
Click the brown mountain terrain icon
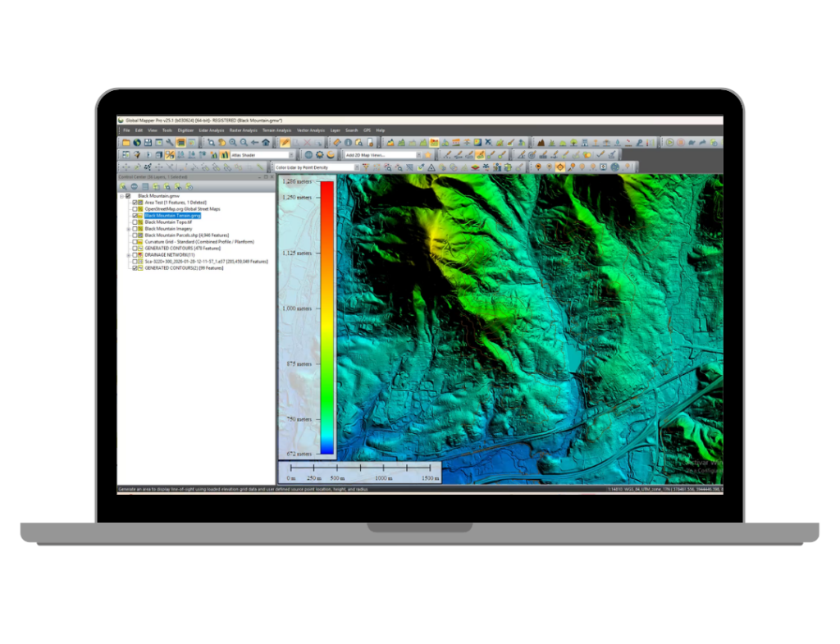(x=541, y=143)
